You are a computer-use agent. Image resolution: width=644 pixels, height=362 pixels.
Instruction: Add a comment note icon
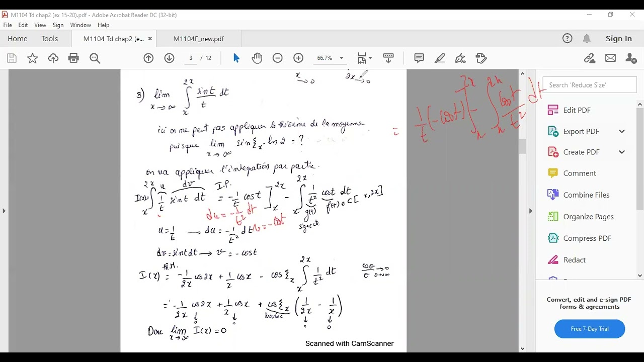point(419,58)
